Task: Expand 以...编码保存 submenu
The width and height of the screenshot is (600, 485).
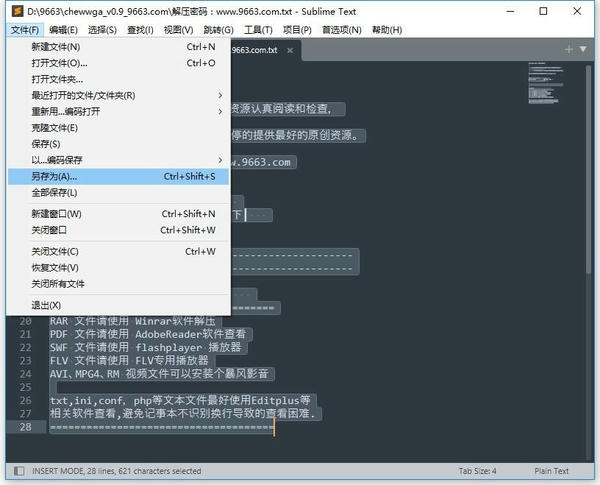Action: 118,160
